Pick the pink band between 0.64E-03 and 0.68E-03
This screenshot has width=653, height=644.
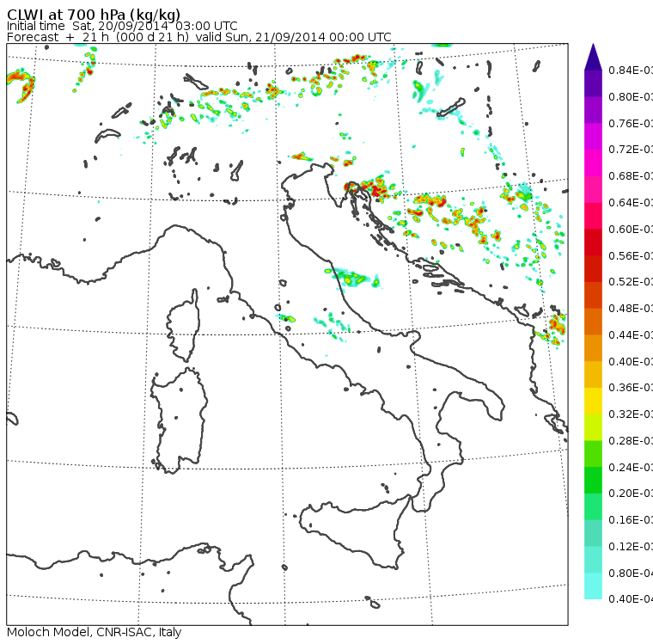(x=593, y=189)
